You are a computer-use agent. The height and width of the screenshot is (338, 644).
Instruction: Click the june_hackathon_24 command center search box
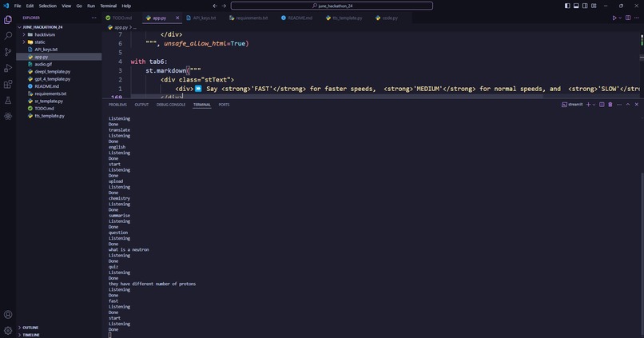point(332,6)
